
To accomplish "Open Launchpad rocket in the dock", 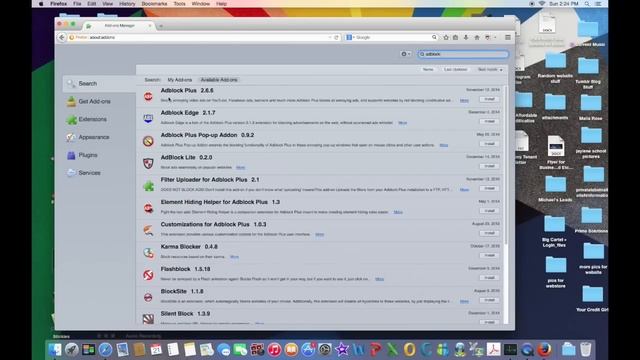I will (x=71, y=349).
